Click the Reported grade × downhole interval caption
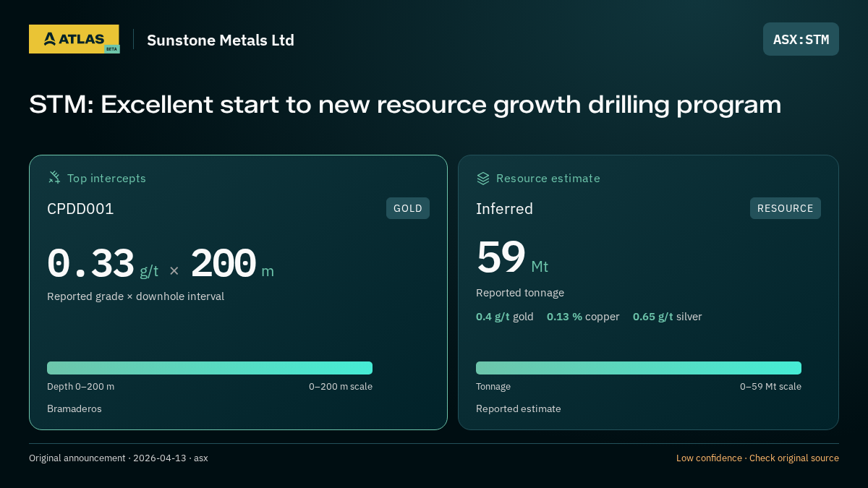This screenshot has width=868, height=488. click(135, 296)
